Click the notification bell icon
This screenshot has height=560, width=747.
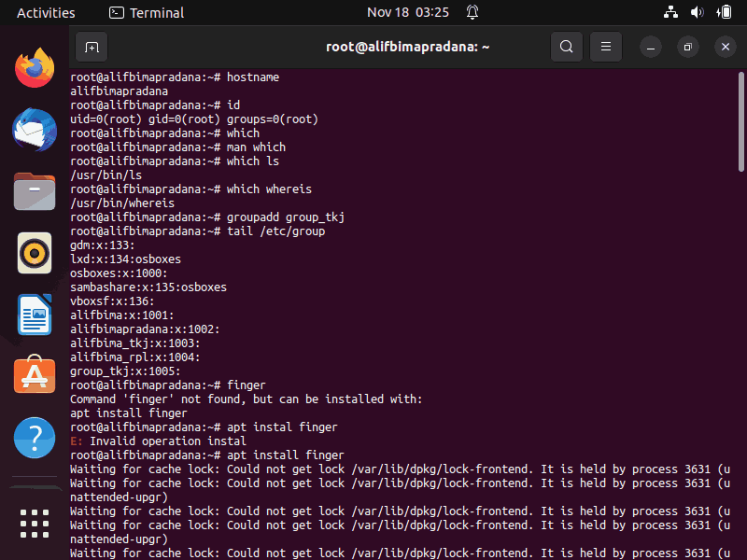472,12
